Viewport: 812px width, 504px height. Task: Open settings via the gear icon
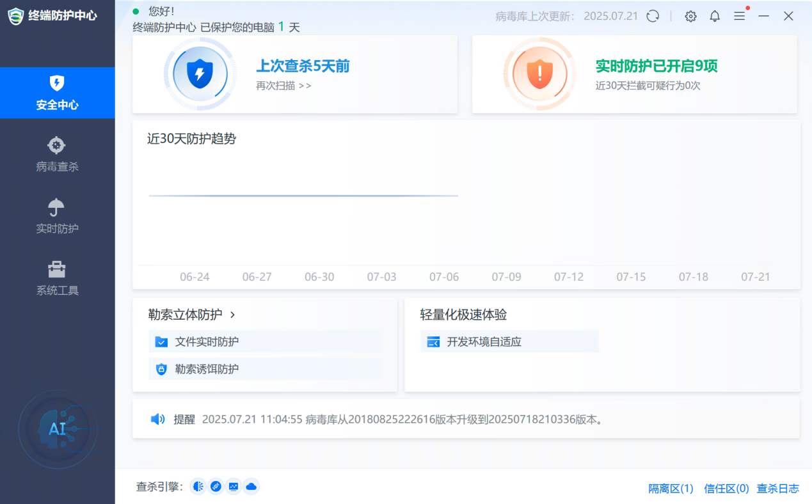(690, 17)
